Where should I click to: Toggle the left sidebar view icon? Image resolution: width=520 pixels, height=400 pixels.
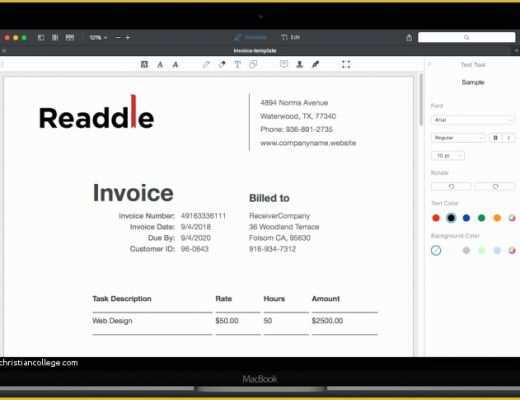(41, 37)
